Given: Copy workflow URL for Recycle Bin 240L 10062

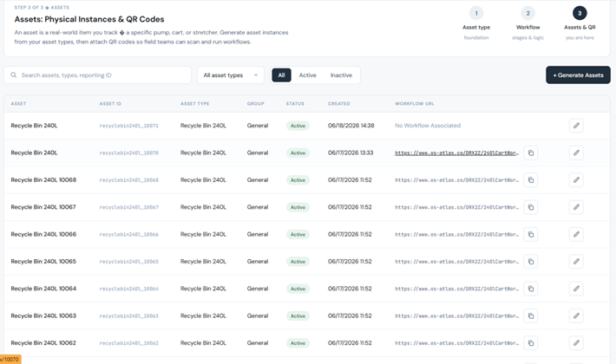Looking at the screenshot, I should tap(531, 343).
